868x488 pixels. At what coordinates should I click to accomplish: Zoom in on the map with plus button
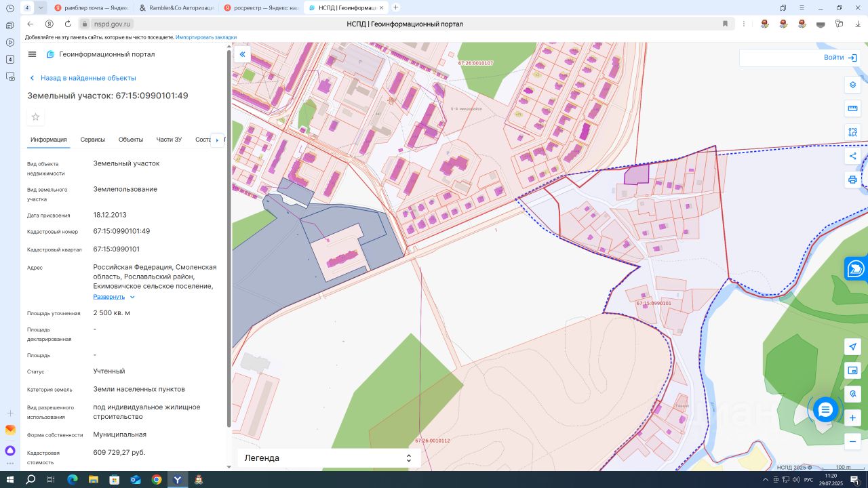[x=852, y=418]
